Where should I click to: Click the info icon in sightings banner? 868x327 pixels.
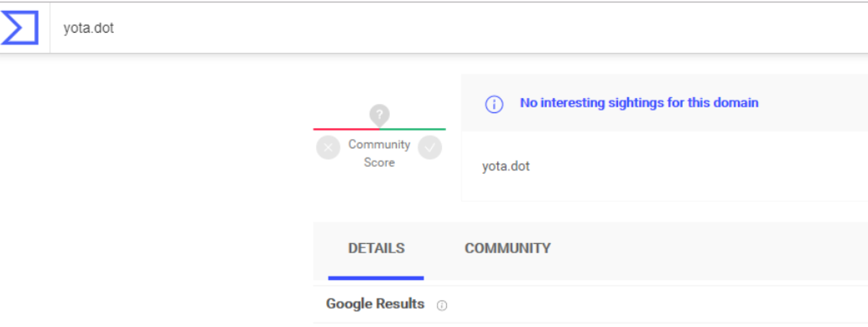(x=494, y=103)
